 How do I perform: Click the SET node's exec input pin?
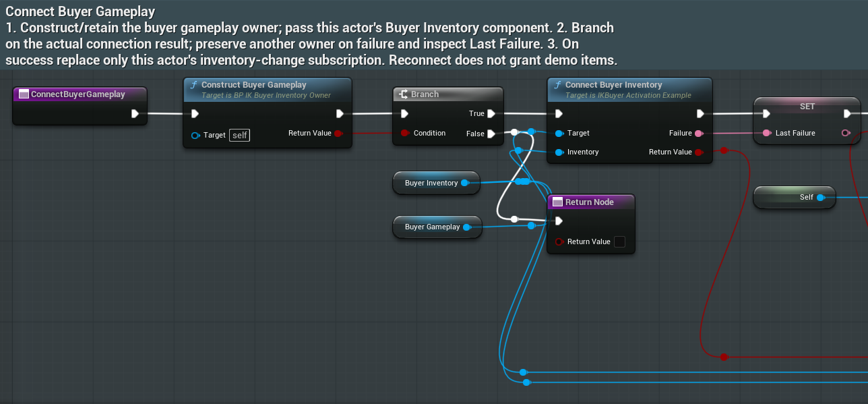[x=766, y=113]
